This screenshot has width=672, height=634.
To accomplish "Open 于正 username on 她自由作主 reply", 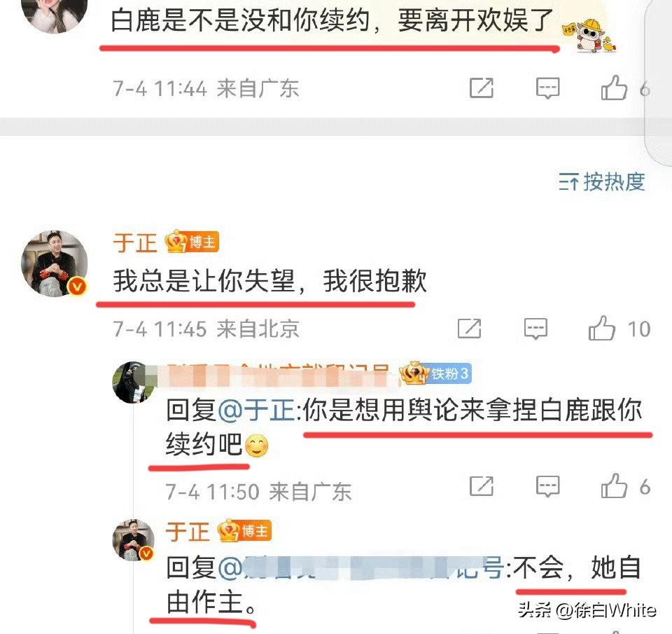I will tap(188, 532).
